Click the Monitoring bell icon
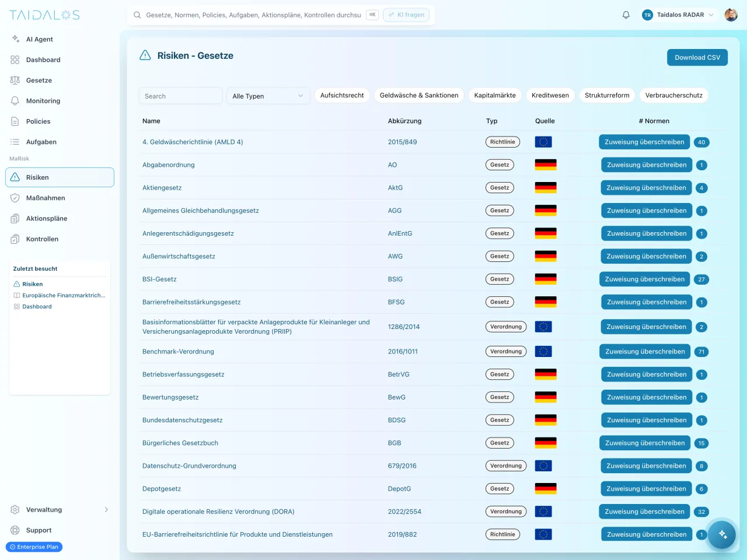This screenshot has width=747, height=560. [x=15, y=101]
